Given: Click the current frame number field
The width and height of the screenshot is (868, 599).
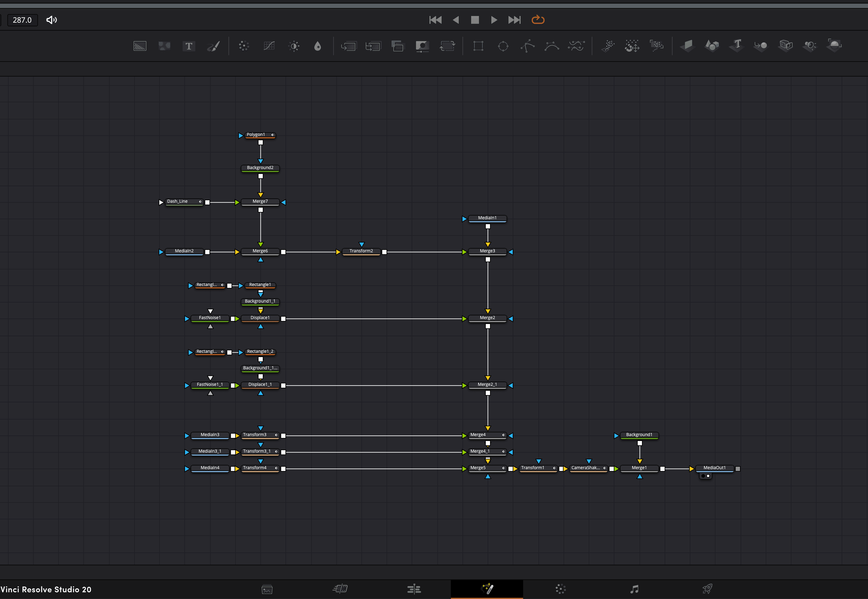Looking at the screenshot, I should [22, 20].
